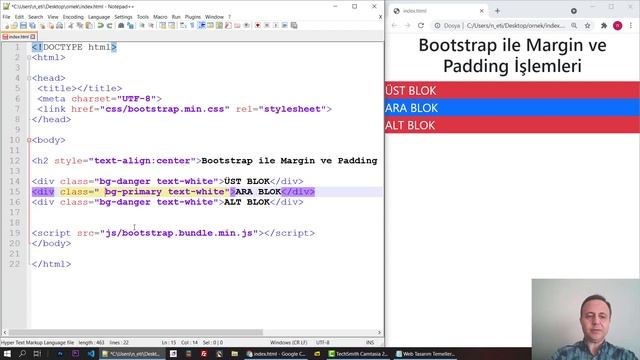Toggle INS insert mode in status bar
The height and width of the screenshot is (360, 640).
pyautogui.click(x=370, y=342)
